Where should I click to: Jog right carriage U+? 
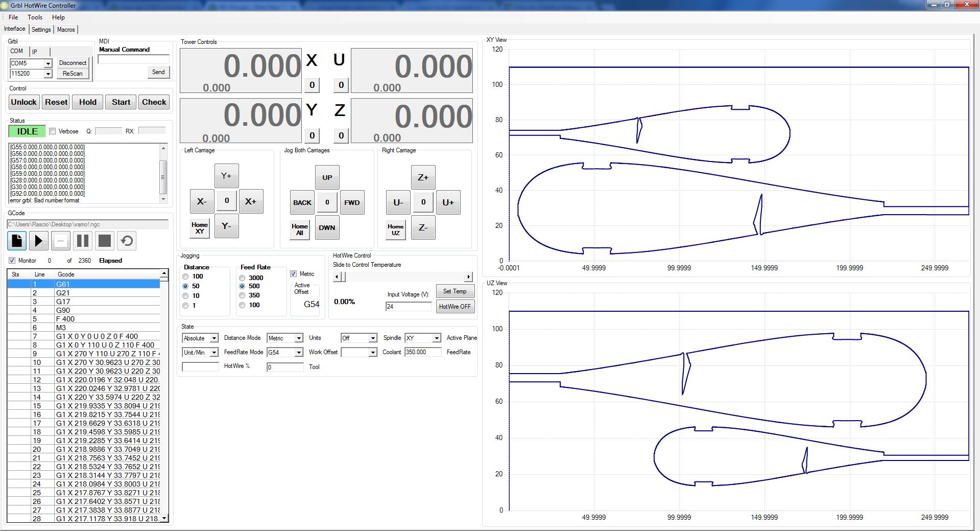(x=448, y=202)
